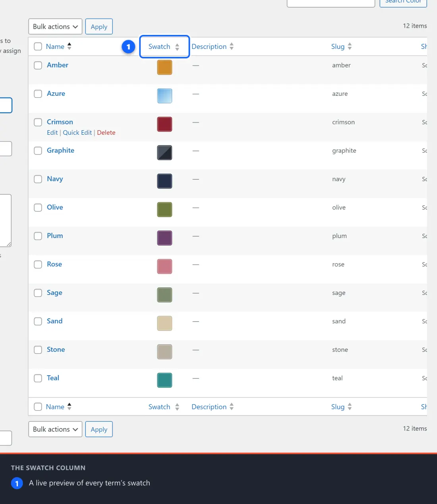
Task: Sort by Name using the top header arrows
Action: [x=69, y=47]
